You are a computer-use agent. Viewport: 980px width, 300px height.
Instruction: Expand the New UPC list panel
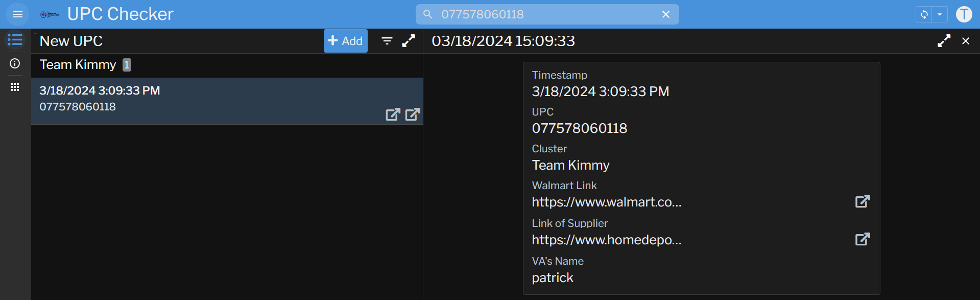(409, 41)
